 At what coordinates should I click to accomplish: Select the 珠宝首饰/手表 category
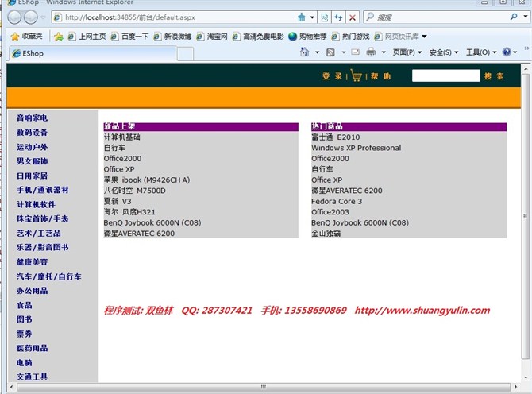[x=43, y=219]
